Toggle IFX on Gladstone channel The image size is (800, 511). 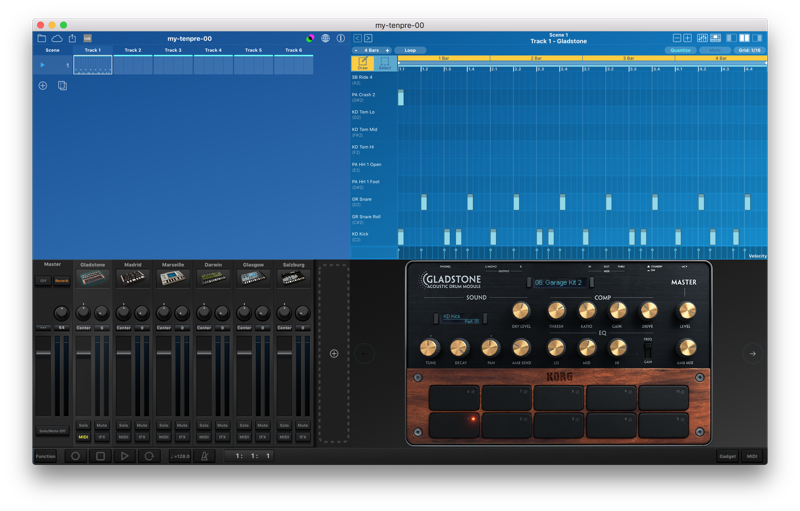pos(102,437)
